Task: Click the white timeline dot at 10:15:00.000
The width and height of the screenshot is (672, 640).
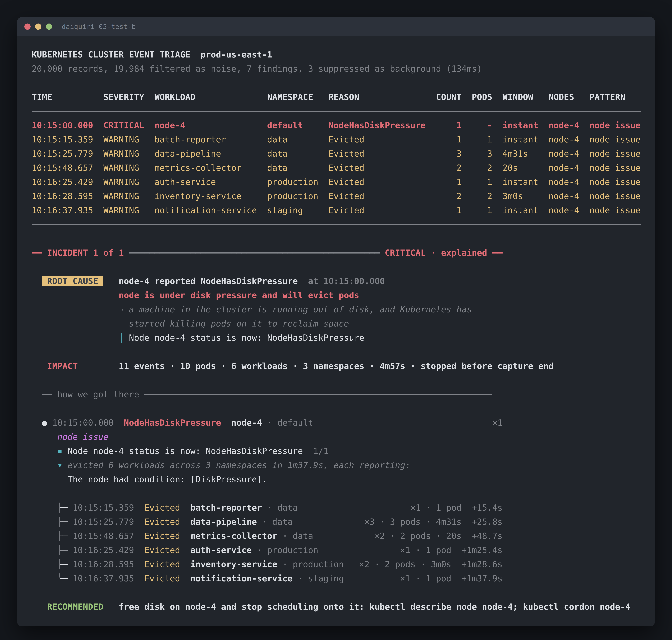Action: 44,423
